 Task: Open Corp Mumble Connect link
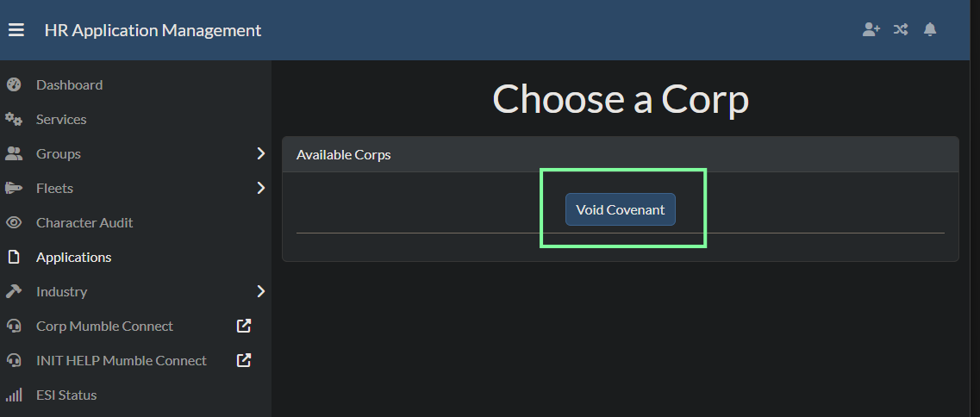(x=104, y=326)
